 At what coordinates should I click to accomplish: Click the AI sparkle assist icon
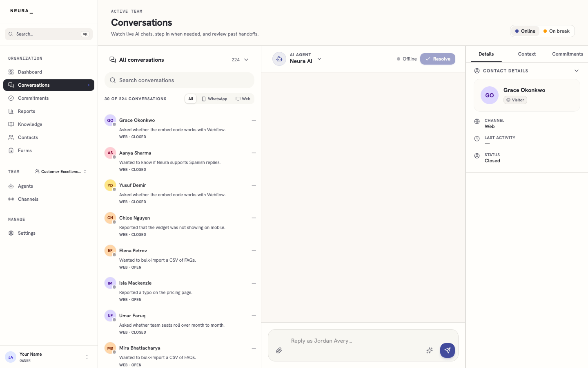point(430,350)
